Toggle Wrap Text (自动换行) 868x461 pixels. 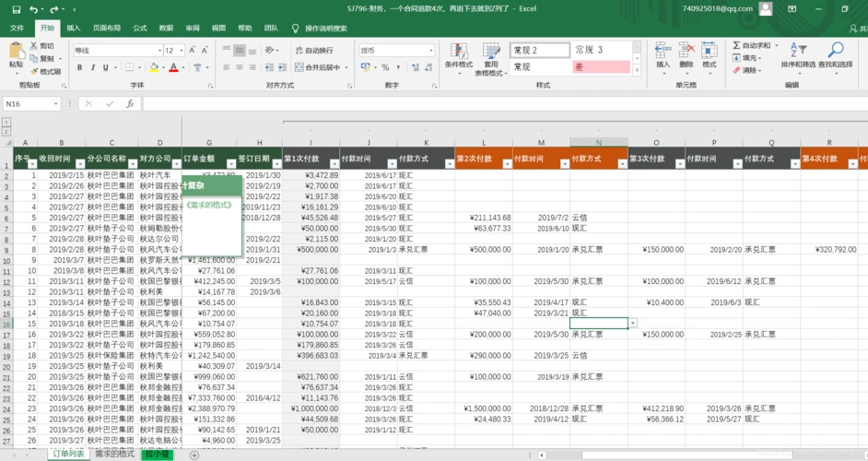(314, 51)
